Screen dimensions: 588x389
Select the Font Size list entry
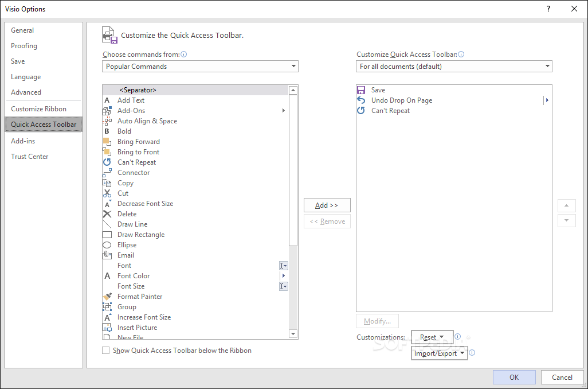(x=195, y=286)
